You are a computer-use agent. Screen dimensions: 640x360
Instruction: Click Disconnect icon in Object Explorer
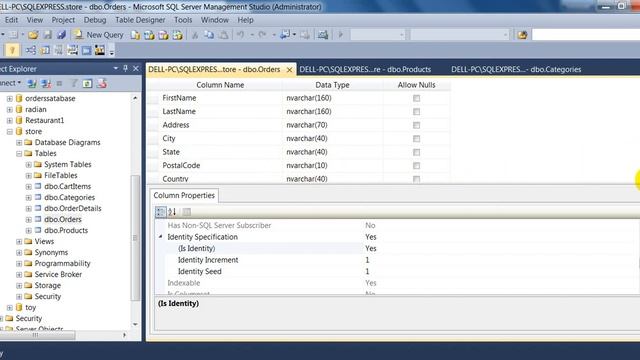click(46, 84)
